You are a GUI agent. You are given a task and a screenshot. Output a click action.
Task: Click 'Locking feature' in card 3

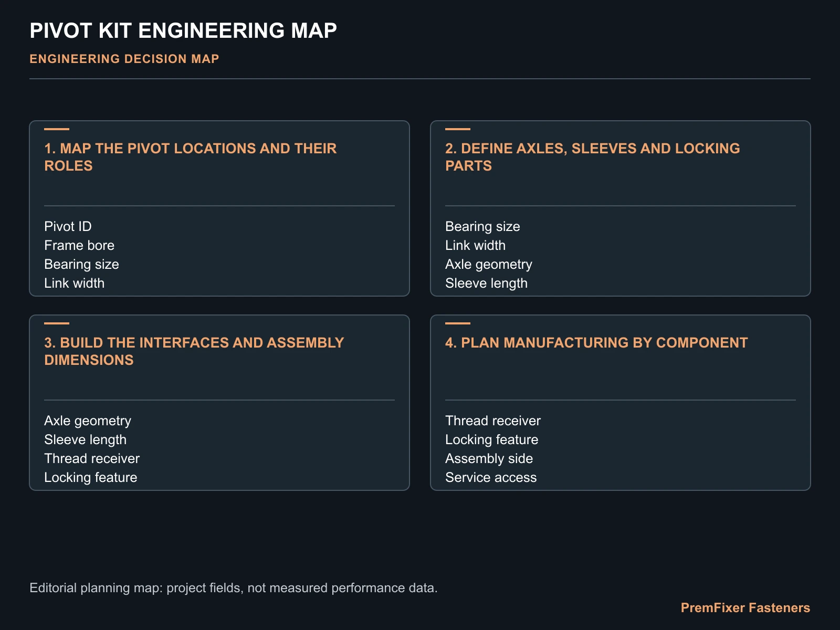[91, 477]
